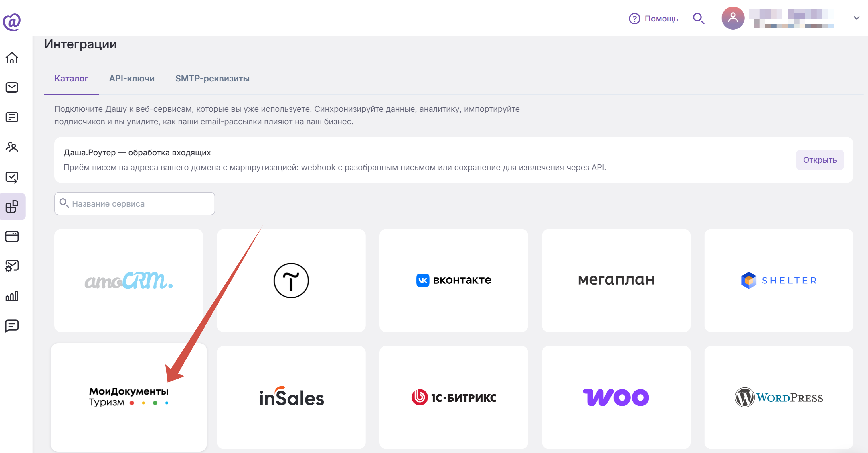This screenshot has height=453, width=868.
Task: Open the МоиДокументы Туризм integration card
Action: click(128, 397)
